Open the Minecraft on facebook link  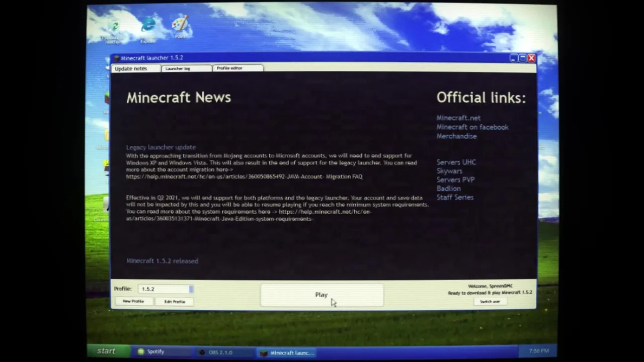472,127
